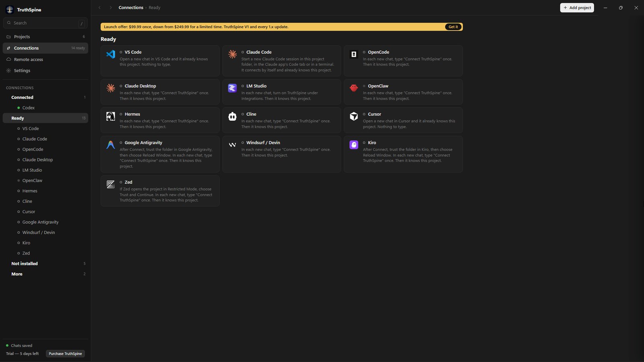Click the Claude Code starburst icon in its card
The height and width of the screenshot is (362, 644).
[232, 54]
